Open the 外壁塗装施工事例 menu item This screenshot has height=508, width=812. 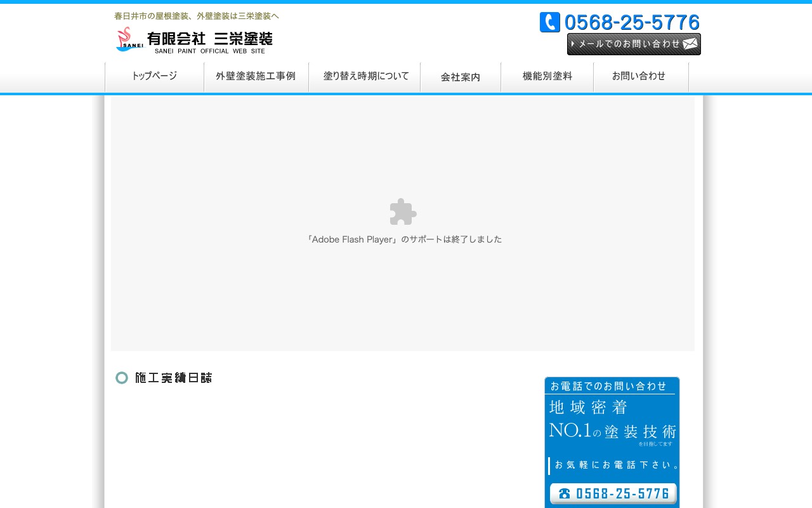[256, 77]
